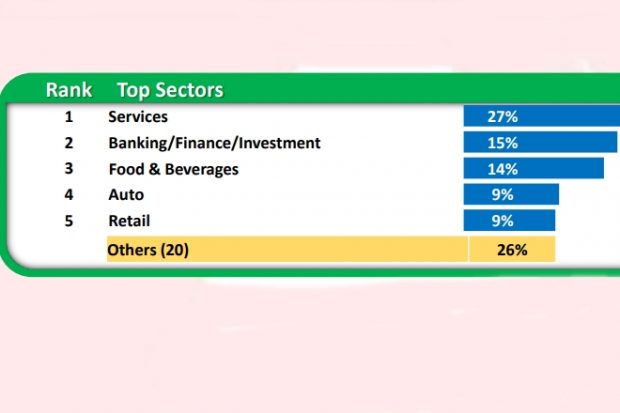Select the Retail sector label
The width and height of the screenshot is (620, 413).
pyautogui.click(x=129, y=221)
